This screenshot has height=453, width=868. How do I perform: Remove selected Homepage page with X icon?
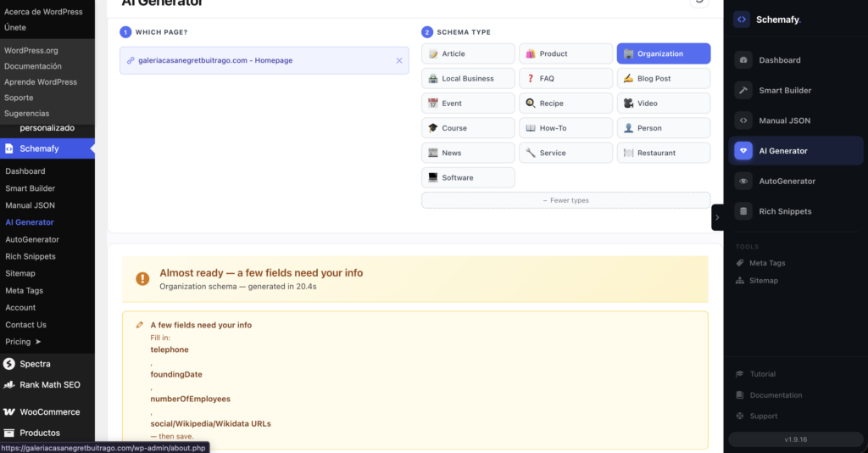[399, 60]
